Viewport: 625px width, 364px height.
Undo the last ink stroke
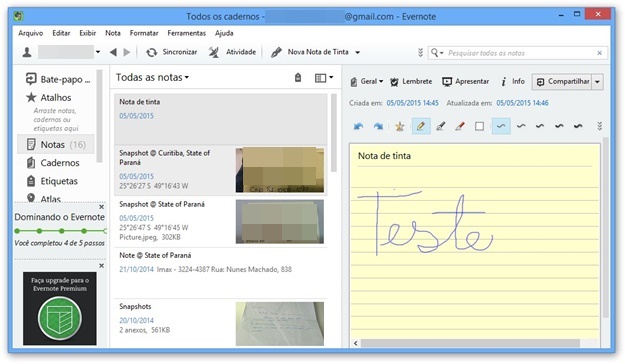pos(358,126)
